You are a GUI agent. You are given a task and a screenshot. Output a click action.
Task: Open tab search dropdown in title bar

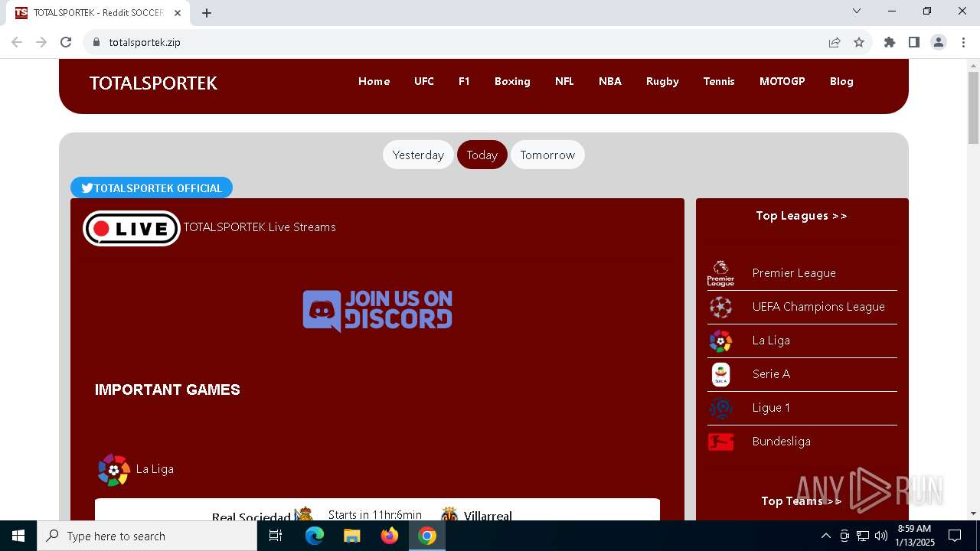[857, 11]
